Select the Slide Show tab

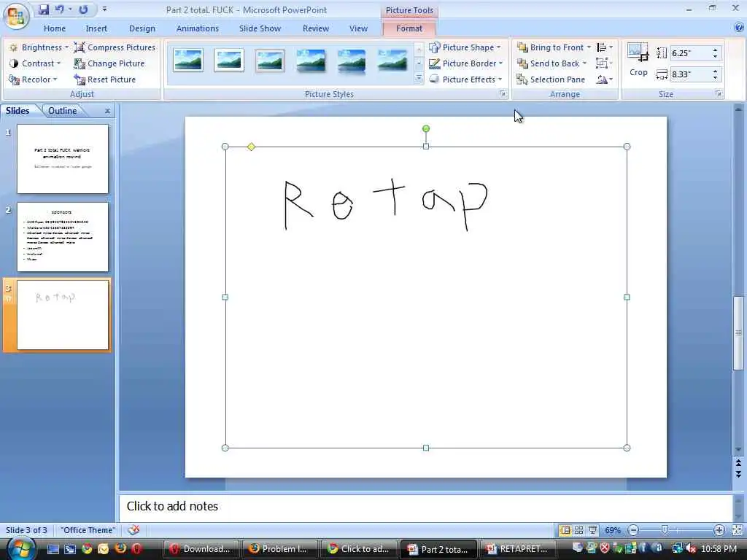260,28
